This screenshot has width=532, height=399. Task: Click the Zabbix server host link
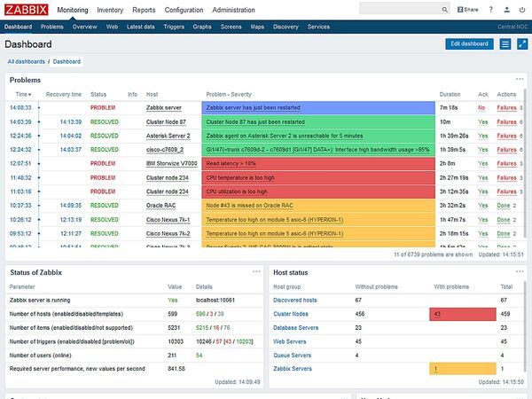[x=163, y=107]
